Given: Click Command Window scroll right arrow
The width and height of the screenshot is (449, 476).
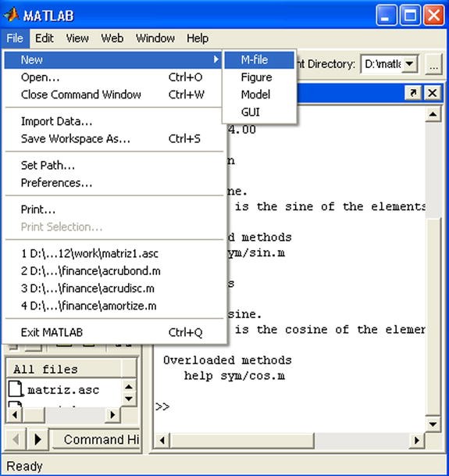Looking at the screenshot, I should [417, 440].
